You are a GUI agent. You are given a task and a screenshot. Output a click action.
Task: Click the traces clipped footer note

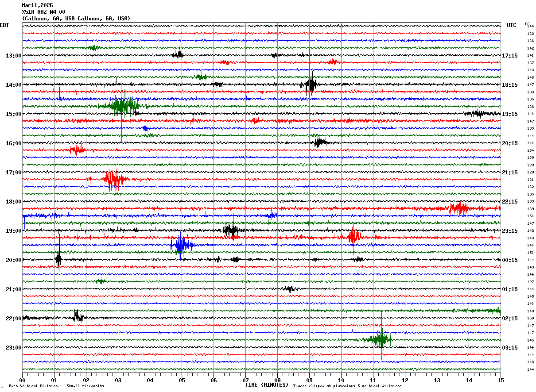[x=347, y=386]
